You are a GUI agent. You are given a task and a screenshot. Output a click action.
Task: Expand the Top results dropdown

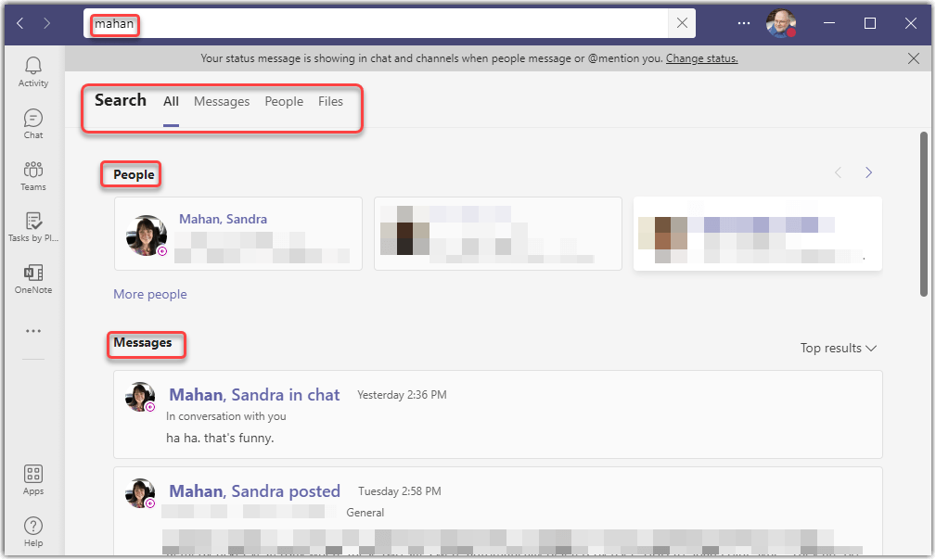click(x=838, y=349)
